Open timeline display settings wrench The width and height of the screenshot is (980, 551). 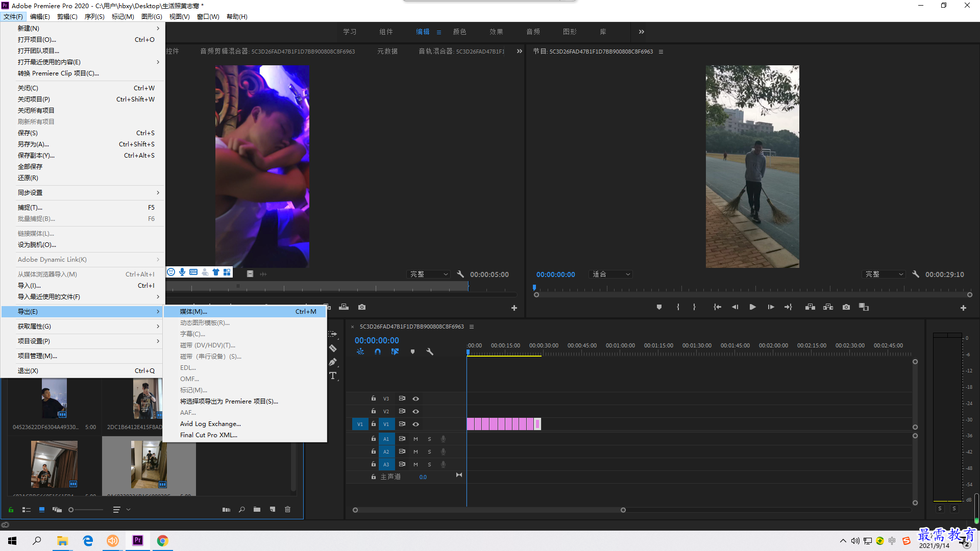tap(430, 352)
